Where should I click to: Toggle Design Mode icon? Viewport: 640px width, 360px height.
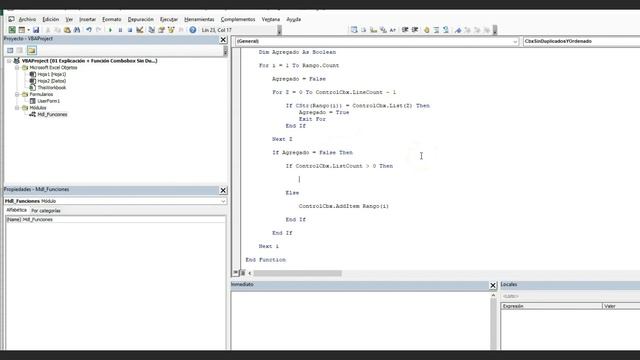(x=140, y=30)
